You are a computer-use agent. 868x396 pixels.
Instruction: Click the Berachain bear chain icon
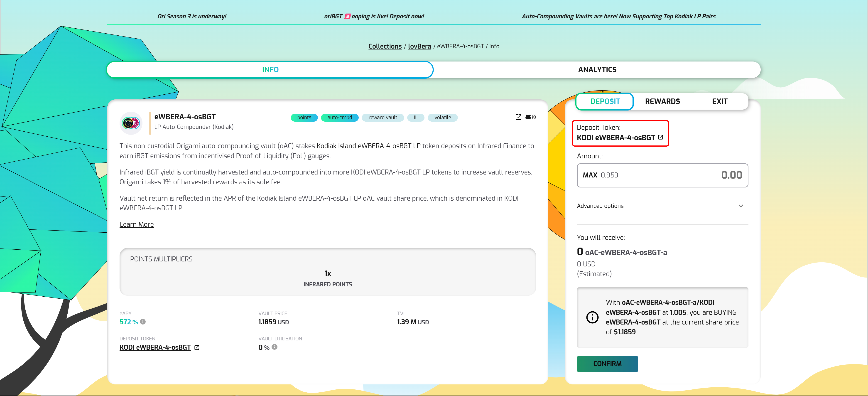coord(530,117)
